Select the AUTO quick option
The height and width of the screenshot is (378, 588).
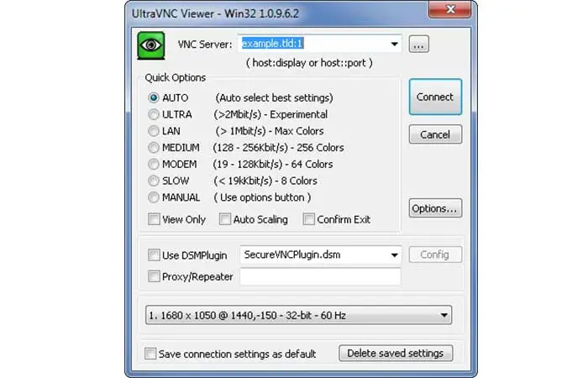pos(154,98)
